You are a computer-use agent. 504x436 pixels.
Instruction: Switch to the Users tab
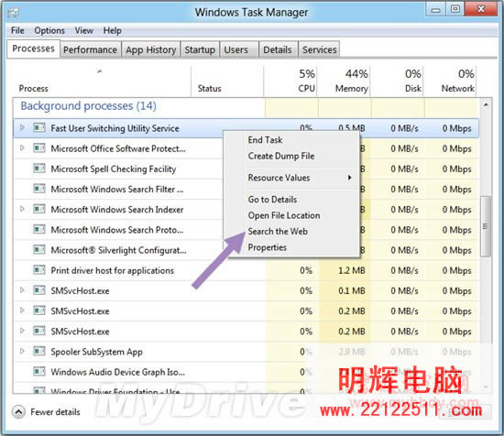pos(239,49)
